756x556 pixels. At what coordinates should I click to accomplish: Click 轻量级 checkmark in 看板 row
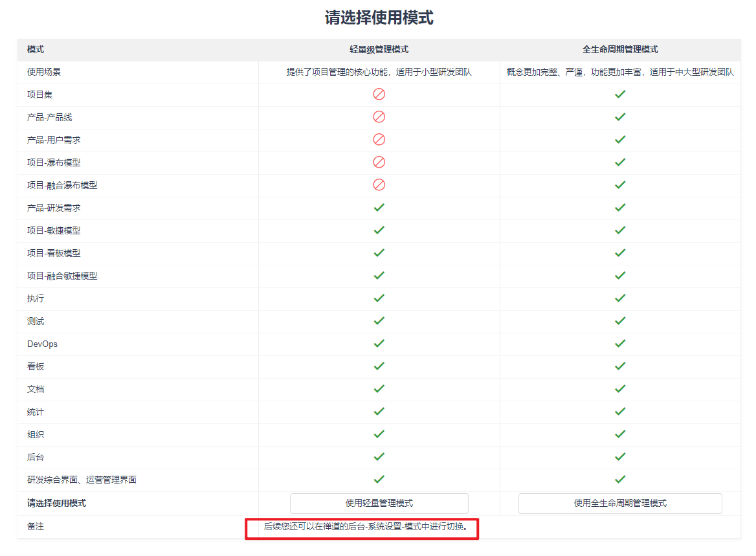pyautogui.click(x=379, y=366)
